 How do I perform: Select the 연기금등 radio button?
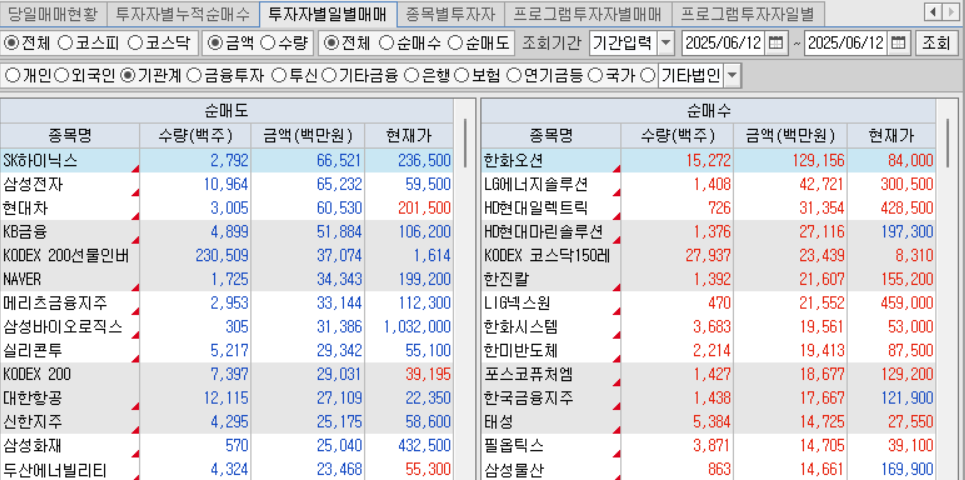click(x=513, y=76)
